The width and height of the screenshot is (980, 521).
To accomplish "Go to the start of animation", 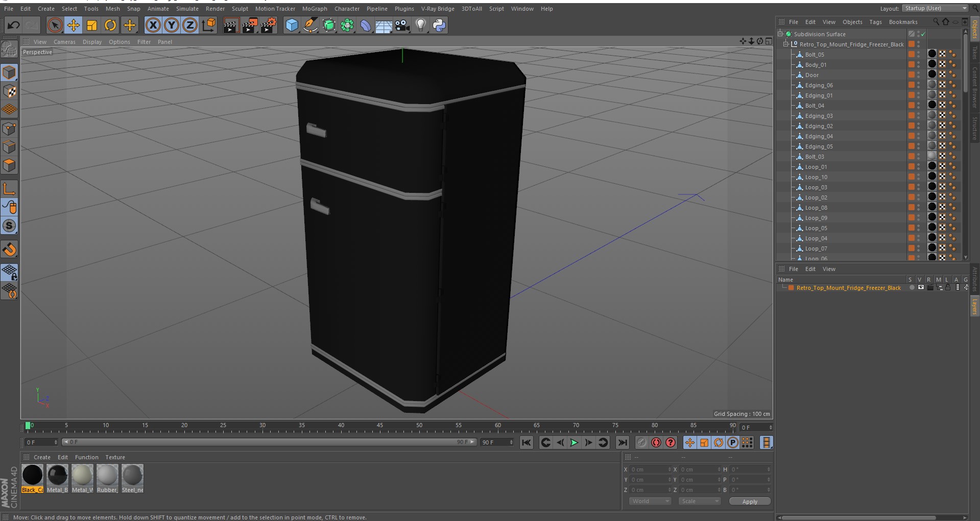I will (527, 442).
